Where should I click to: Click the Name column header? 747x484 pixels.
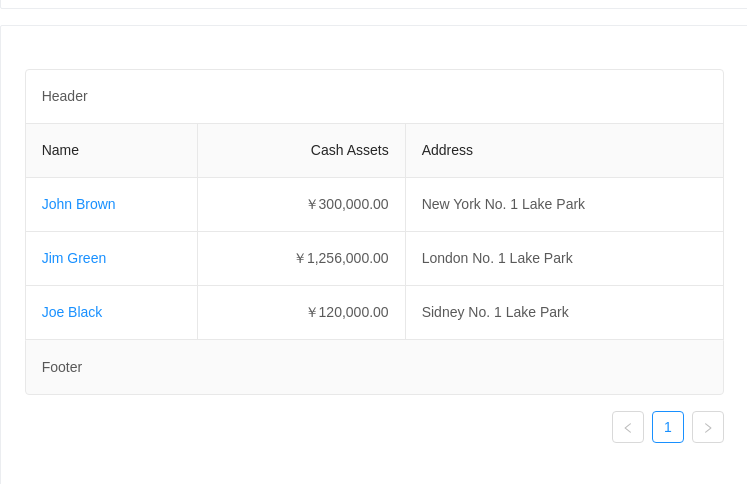click(112, 150)
